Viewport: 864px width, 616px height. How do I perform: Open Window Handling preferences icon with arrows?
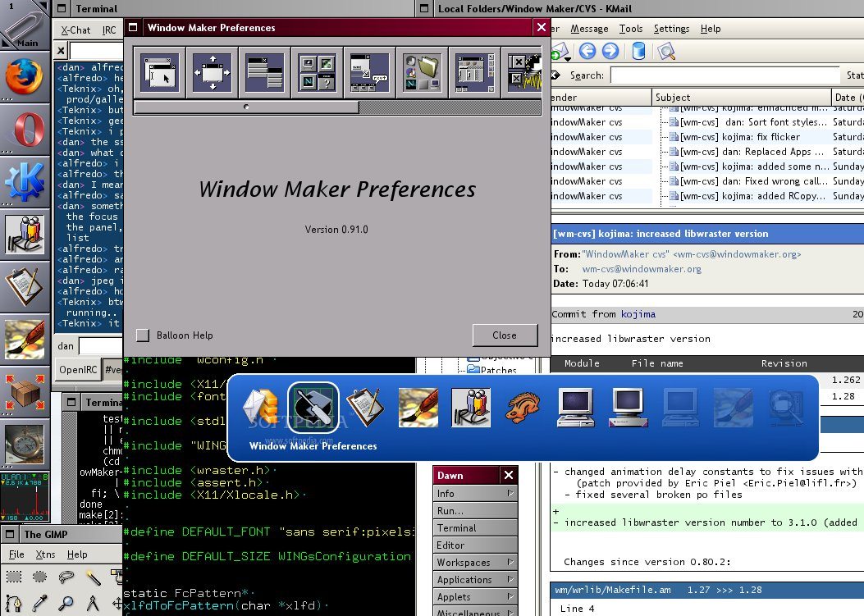213,73
